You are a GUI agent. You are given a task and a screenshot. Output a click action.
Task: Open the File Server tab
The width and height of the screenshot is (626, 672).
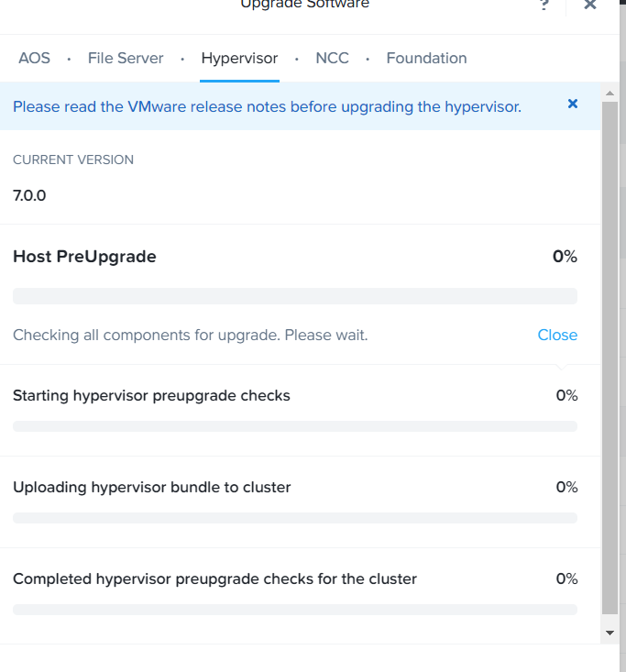(126, 58)
